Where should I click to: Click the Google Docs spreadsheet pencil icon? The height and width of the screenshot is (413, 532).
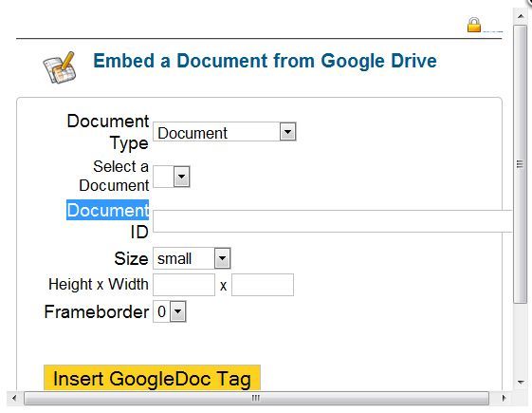(x=60, y=67)
